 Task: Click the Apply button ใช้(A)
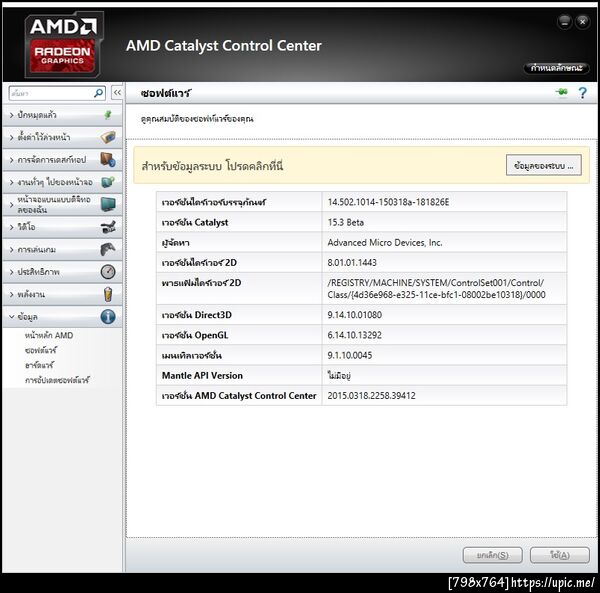pyautogui.click(x=559, y=555)
